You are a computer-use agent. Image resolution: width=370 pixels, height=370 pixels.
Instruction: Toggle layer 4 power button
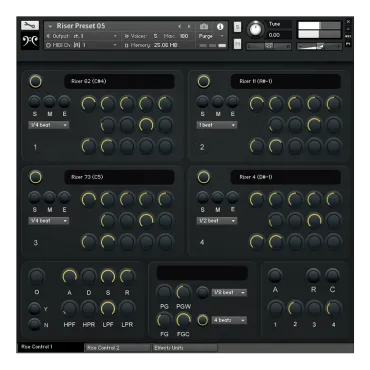(x=204, y=177)
